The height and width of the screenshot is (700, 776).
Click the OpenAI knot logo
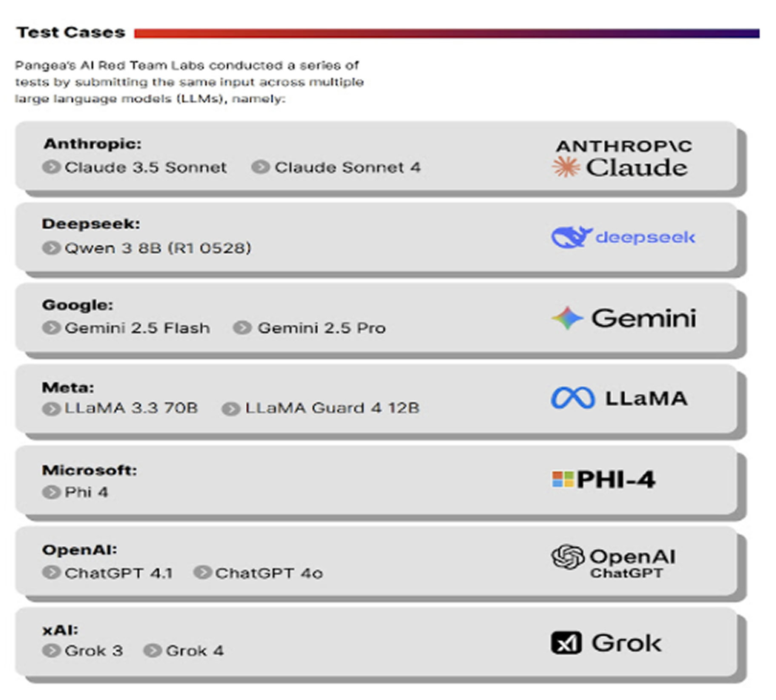[x=567, y=557]
